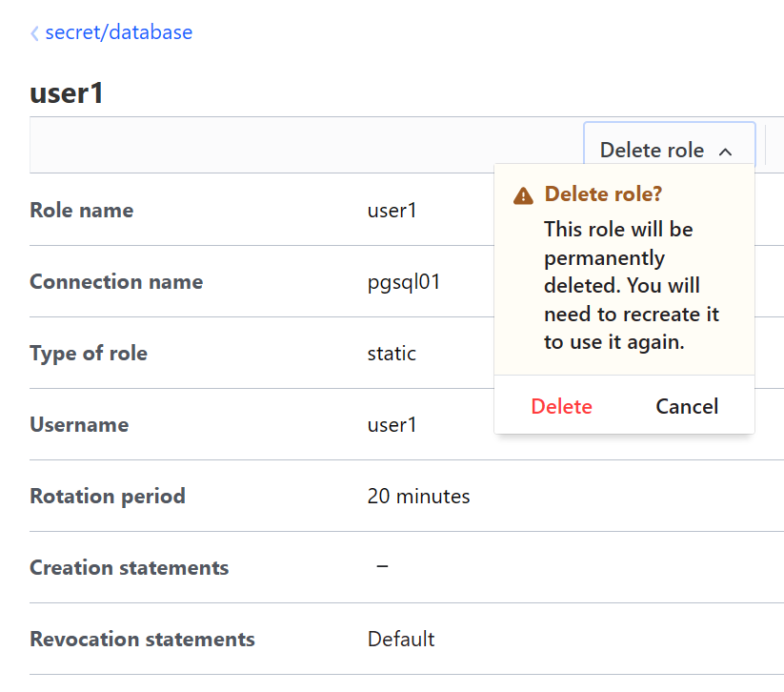
Task: Click the warning triangle in the popup
Action: (x=522, y=194)
